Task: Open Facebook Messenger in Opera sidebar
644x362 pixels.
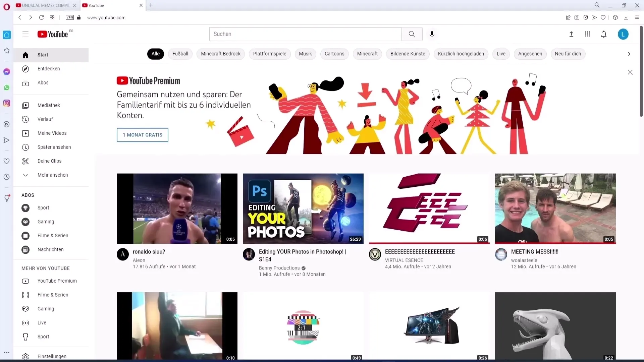Action: [x=6, y=72]
